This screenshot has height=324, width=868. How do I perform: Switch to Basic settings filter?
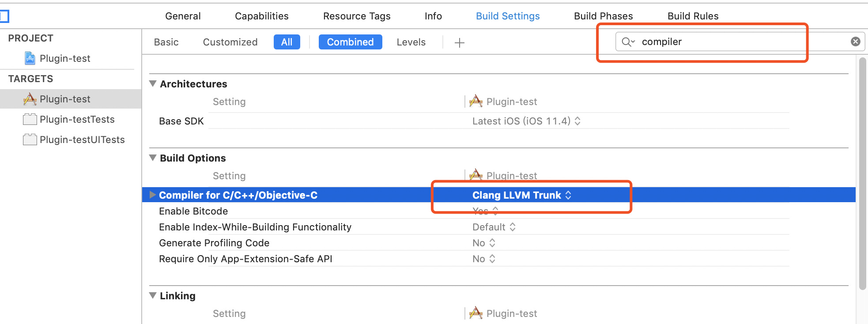(166, 42)
